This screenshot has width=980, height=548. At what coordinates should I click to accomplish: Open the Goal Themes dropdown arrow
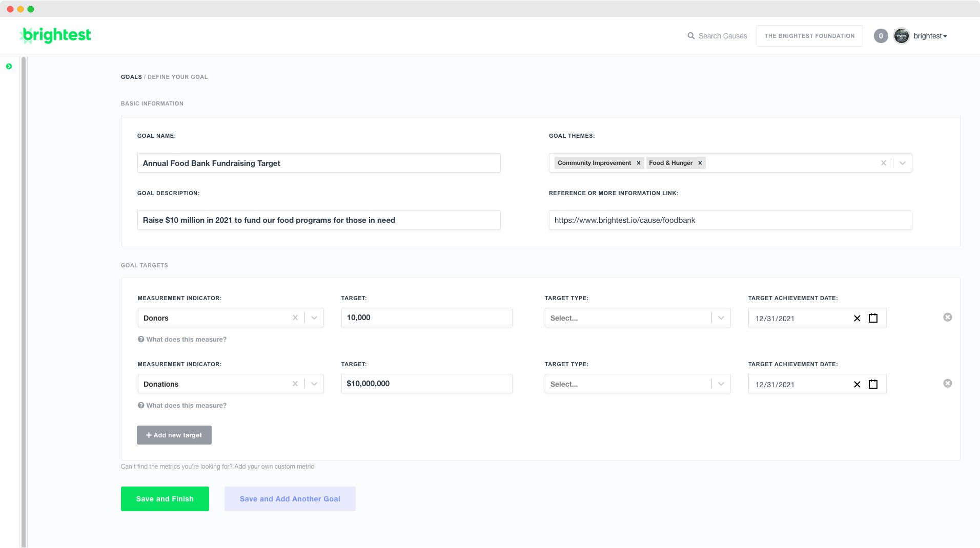[x=903, y=163]
